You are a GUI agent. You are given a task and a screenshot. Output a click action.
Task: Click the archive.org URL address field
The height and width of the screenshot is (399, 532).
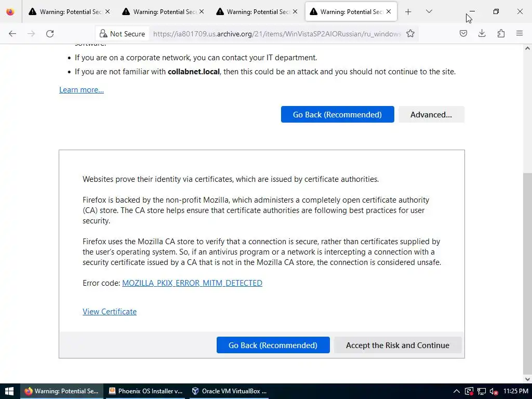tap(277, 34)
